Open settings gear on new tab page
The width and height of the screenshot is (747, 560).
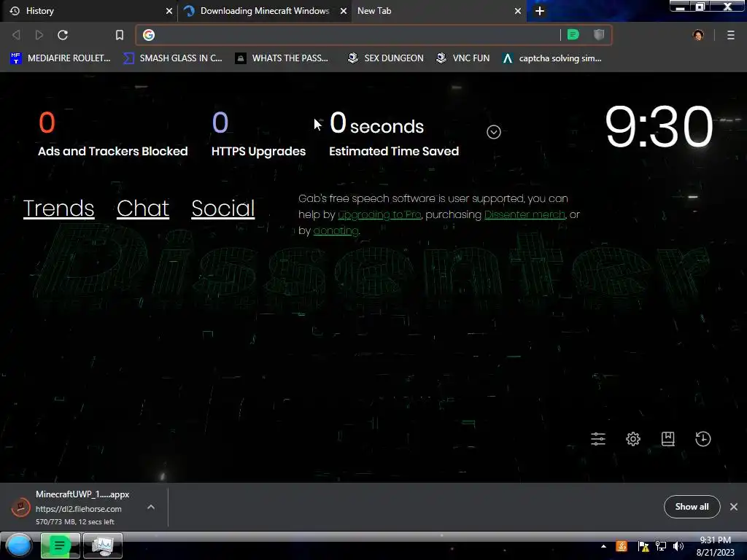pyautogui.click(x=633, y=438)
